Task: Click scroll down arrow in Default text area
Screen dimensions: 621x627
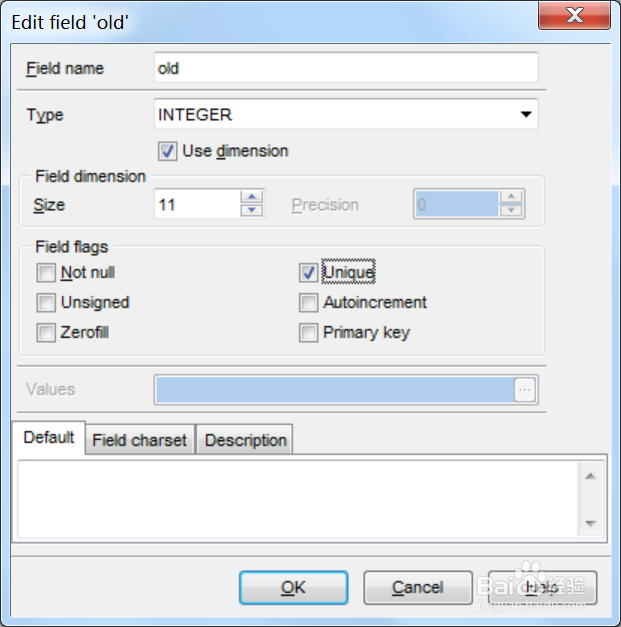Action: pos(591,523)
